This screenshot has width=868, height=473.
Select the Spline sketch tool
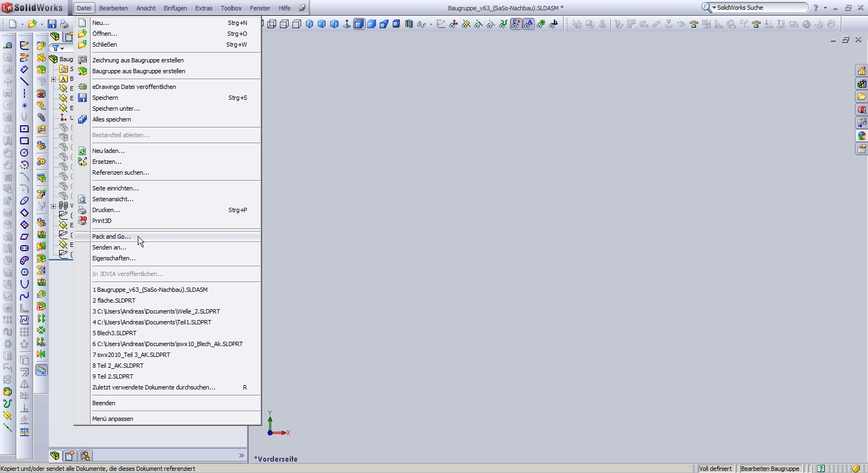point(24,296)
